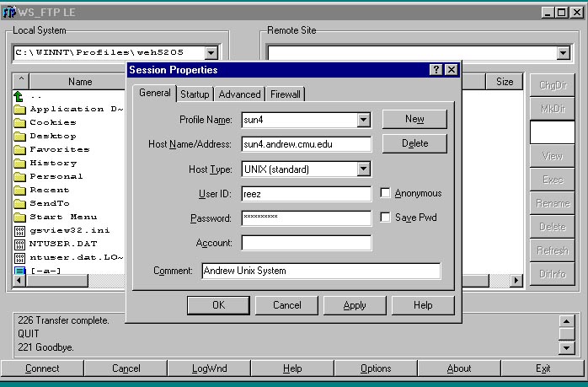588x387 pixels.
Task: Click the ntuser.dat.LO~ file icon
Action: coord(19,258)
